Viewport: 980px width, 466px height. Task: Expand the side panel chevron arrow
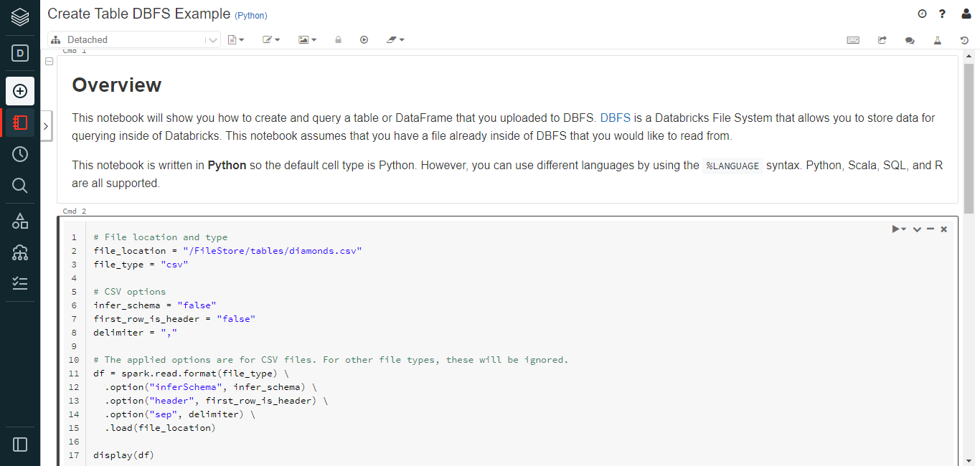pos(46,126)
